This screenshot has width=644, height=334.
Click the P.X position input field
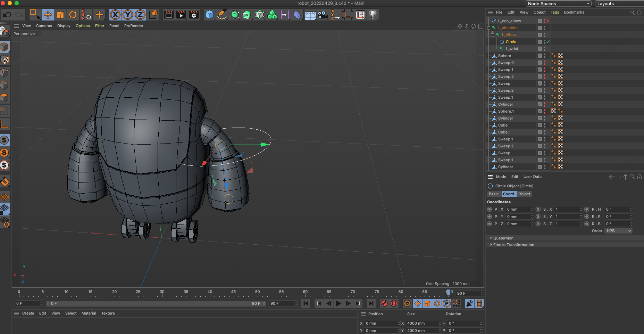click(518, 209)
